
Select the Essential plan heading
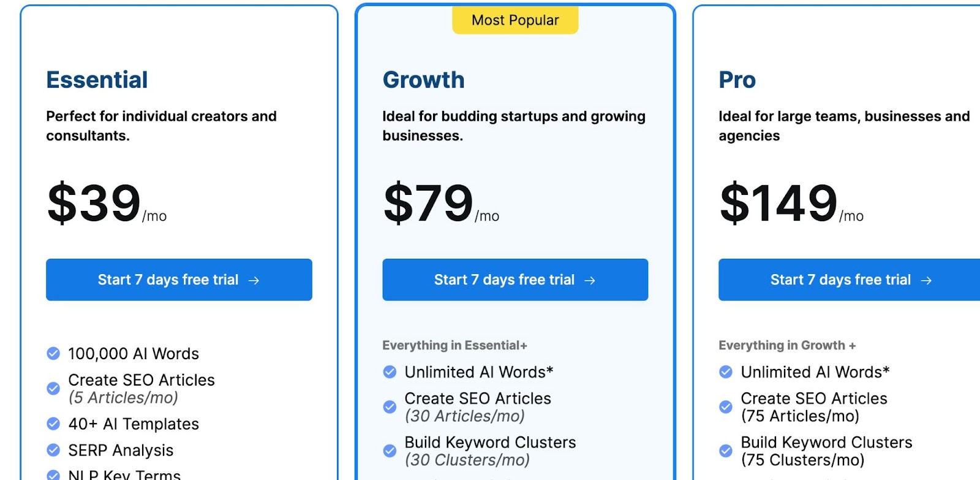point(97,80)
